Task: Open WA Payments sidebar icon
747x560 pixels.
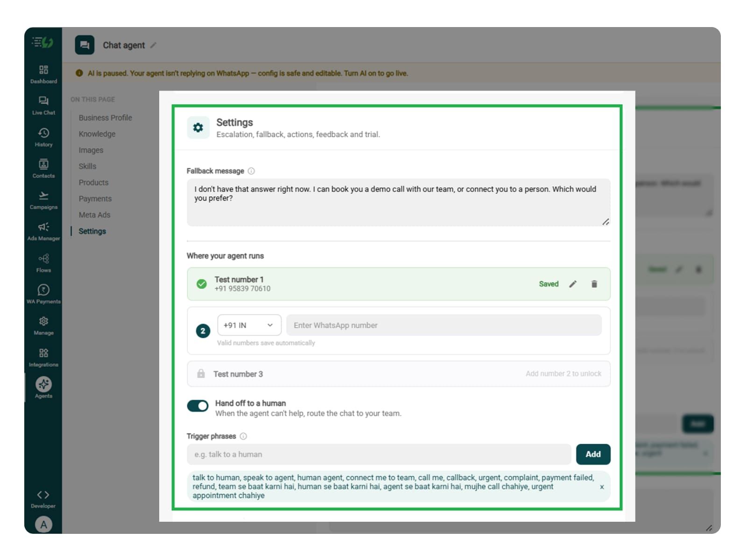Action: tap(43, 294)
